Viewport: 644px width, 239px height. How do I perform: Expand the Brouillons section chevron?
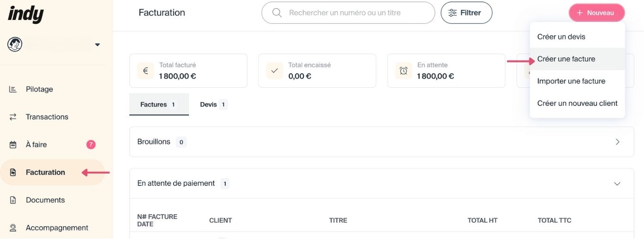click(617, 142)
